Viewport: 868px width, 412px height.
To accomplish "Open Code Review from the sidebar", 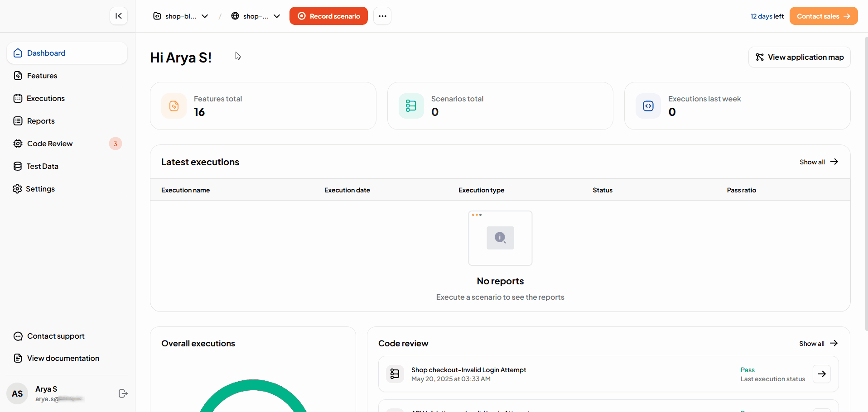I will (x=50, y=144).
